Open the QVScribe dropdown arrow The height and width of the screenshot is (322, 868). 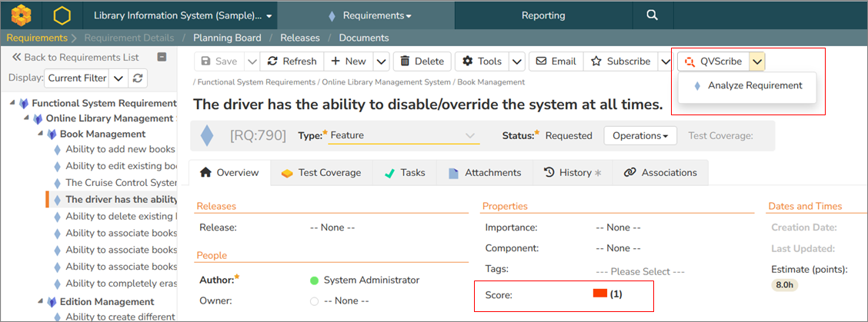coord(757,61)
